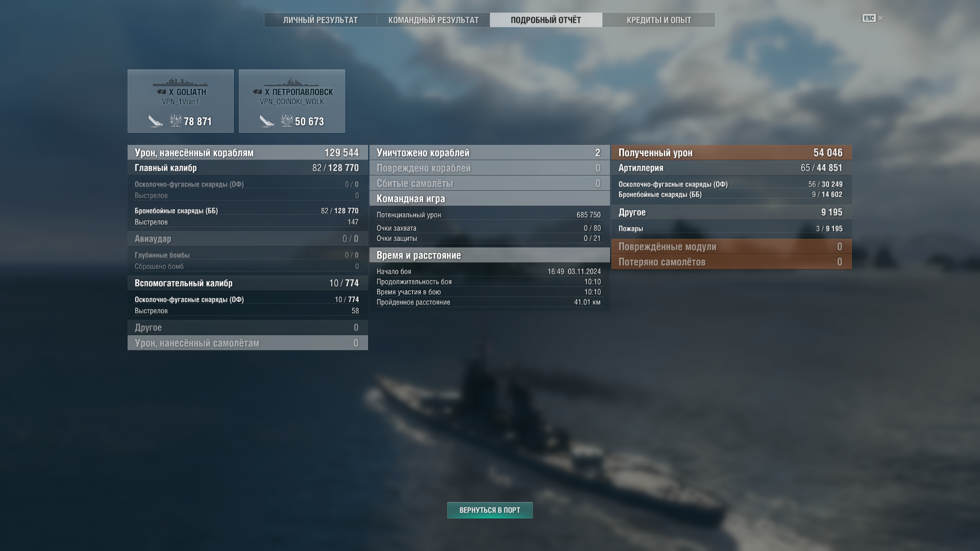Viewport: 980px width, 551px height.
Task: Click the Петропавловск ship silhouette icon
Action: coord(291,82)
